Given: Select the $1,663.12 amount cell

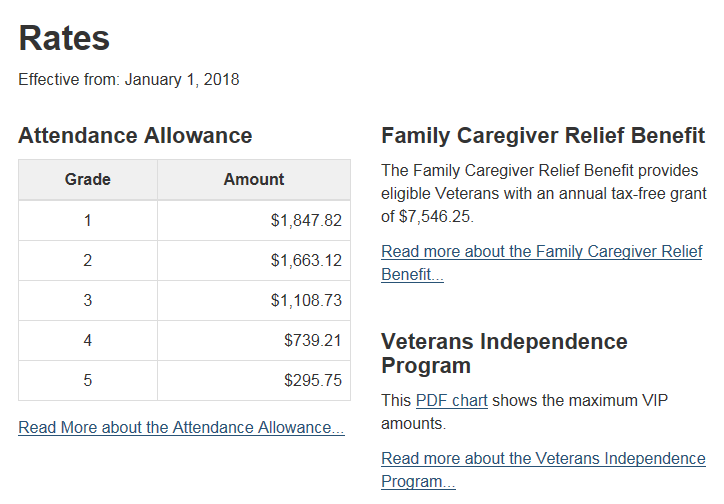Looking at the screenshot, I should tap(254, 261).
